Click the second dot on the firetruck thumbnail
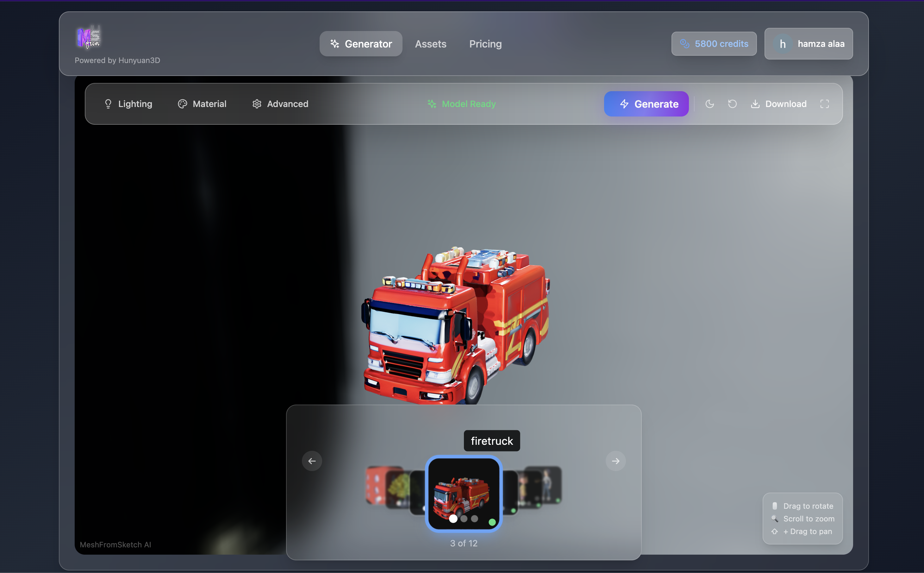Image resolution: width=924 pixels, height=573 pixels. [464, 519]
